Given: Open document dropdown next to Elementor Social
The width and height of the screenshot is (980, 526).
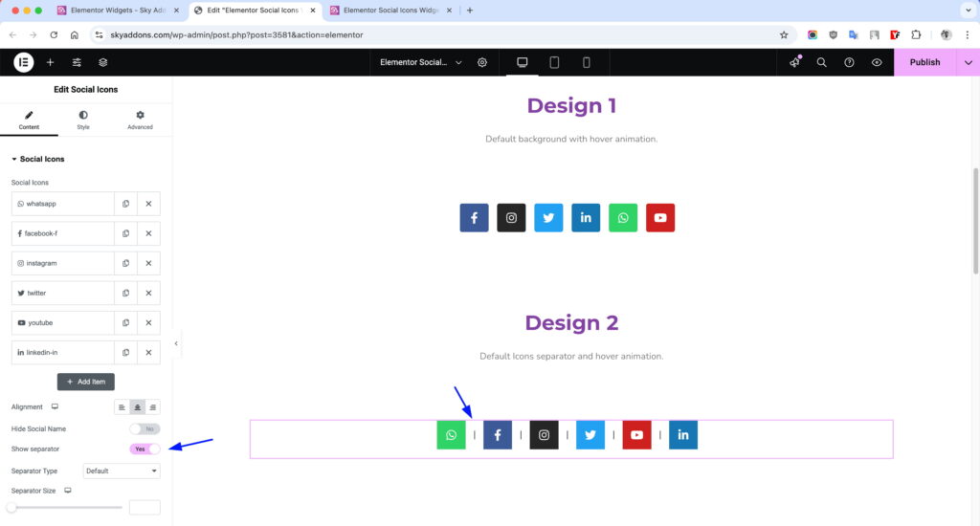Looking at the screenshot, I should (x=458, y=62).
